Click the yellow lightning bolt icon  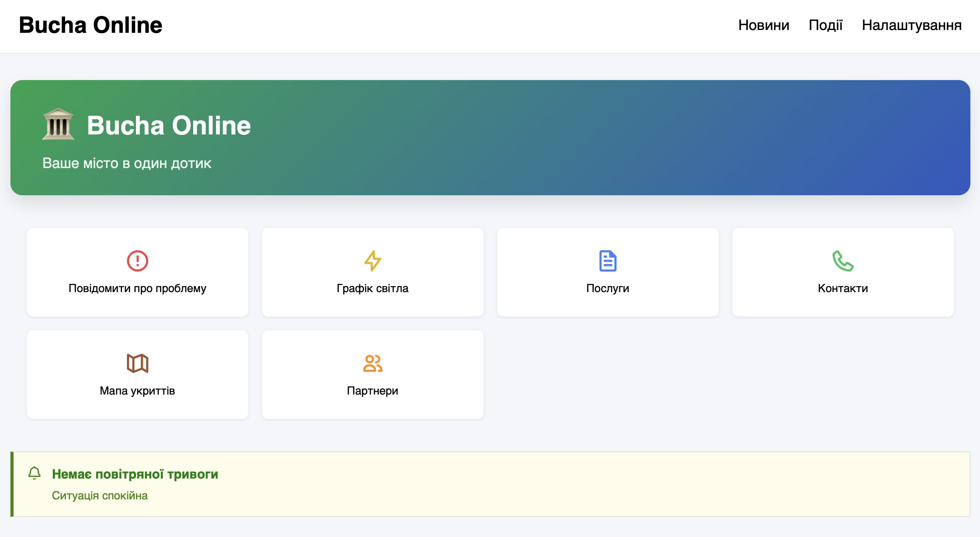point(372,261)
